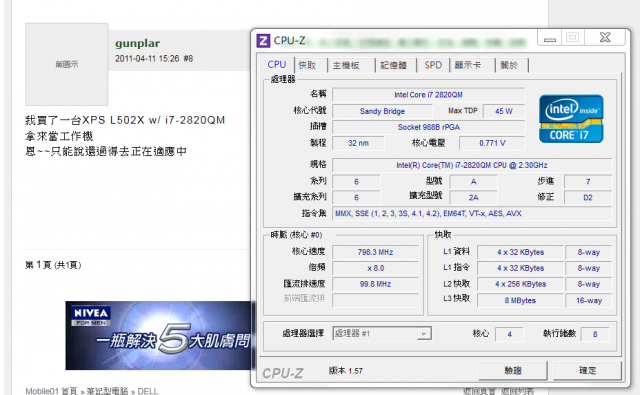Click the D2 revision value
Image resolution: width=640 pixels, height=395 pixels.
pyautogui.click(x=588, y=198)
